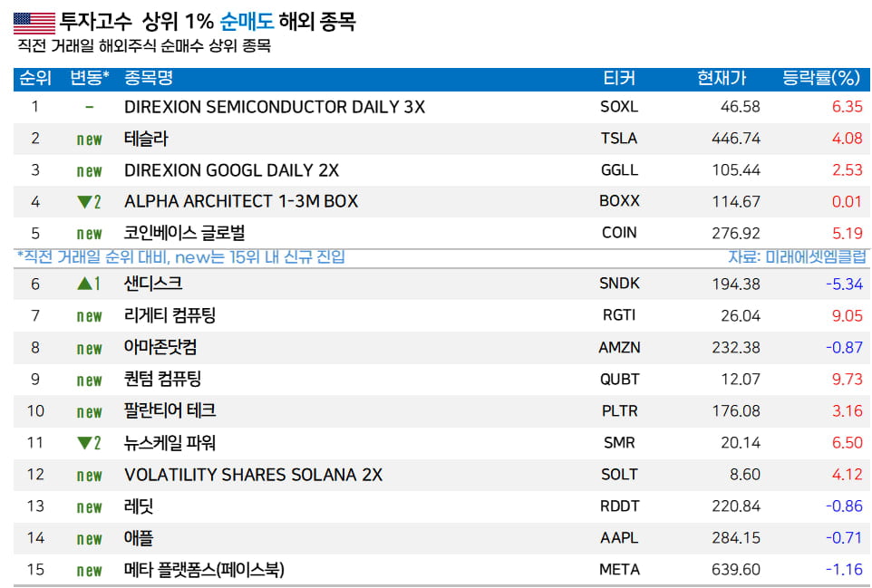Open DIREXION SEMICONDUCTOR DAILY 3X stock name
Viewport: 872px width, 588px height.
tap(274, 107)
